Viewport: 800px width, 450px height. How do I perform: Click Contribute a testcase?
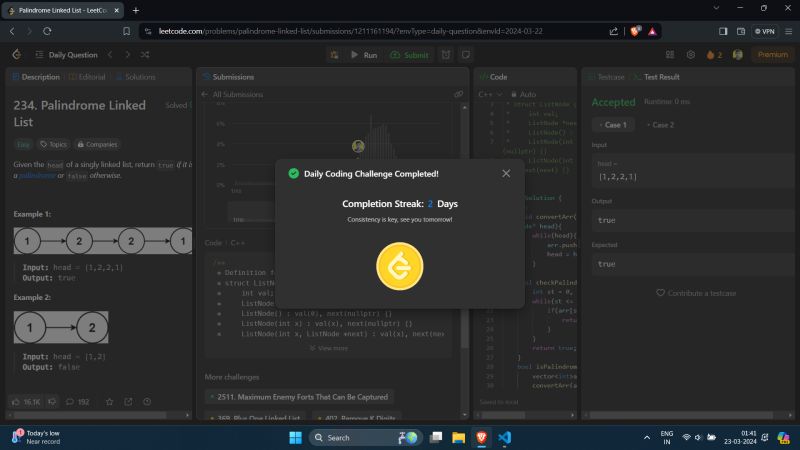[696, 293]
